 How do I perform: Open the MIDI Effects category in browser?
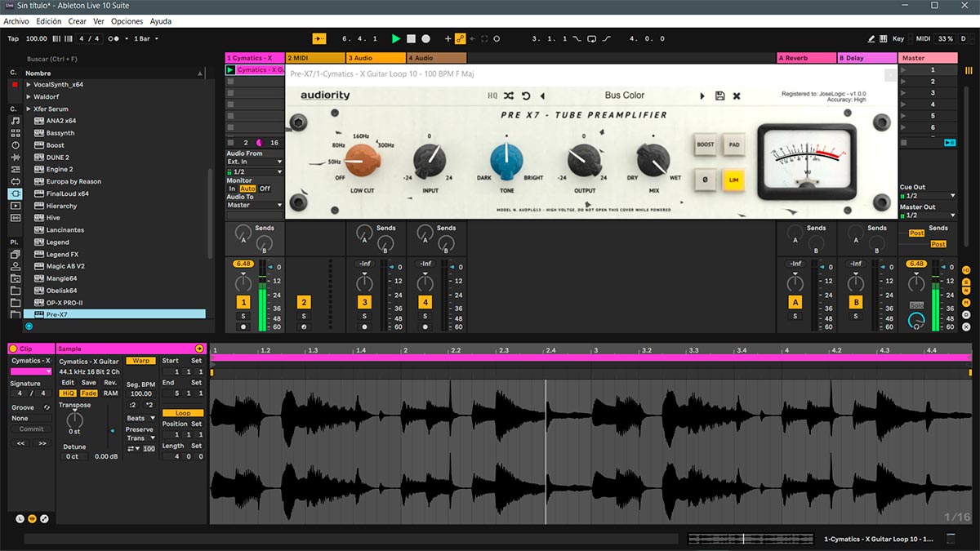pyautogui.click(x=16, y=170)
